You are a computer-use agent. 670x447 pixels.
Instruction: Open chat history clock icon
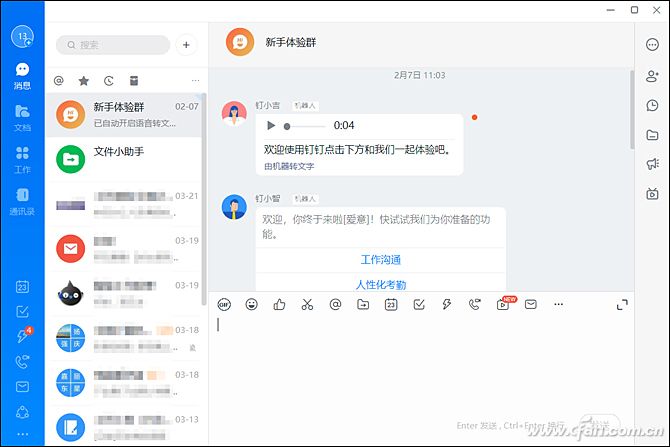(652, 105)
